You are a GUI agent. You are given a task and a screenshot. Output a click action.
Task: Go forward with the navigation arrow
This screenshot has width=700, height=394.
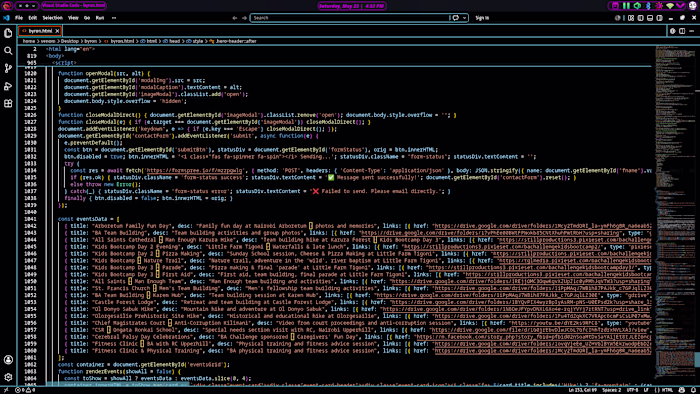(244, 18)
